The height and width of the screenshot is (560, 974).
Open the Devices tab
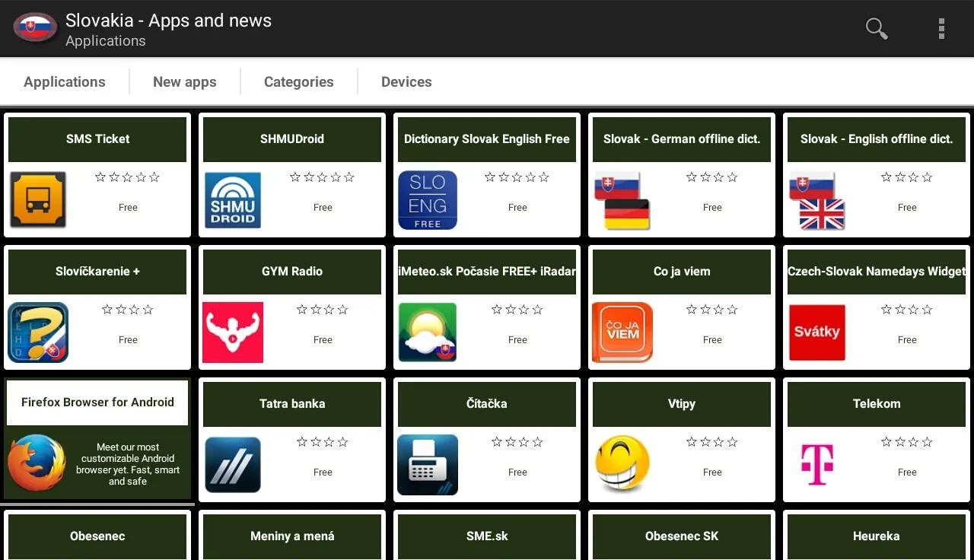(406, 81)
